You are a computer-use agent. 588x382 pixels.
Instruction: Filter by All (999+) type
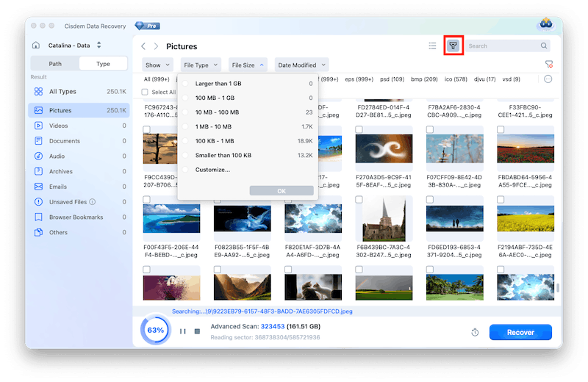[x=157, y=79]
